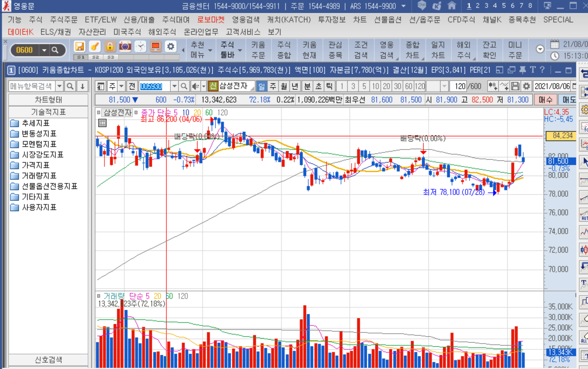Click the 키움주문 toolbar button
This screenshot has width=588, height=369.
coord(258,50)
